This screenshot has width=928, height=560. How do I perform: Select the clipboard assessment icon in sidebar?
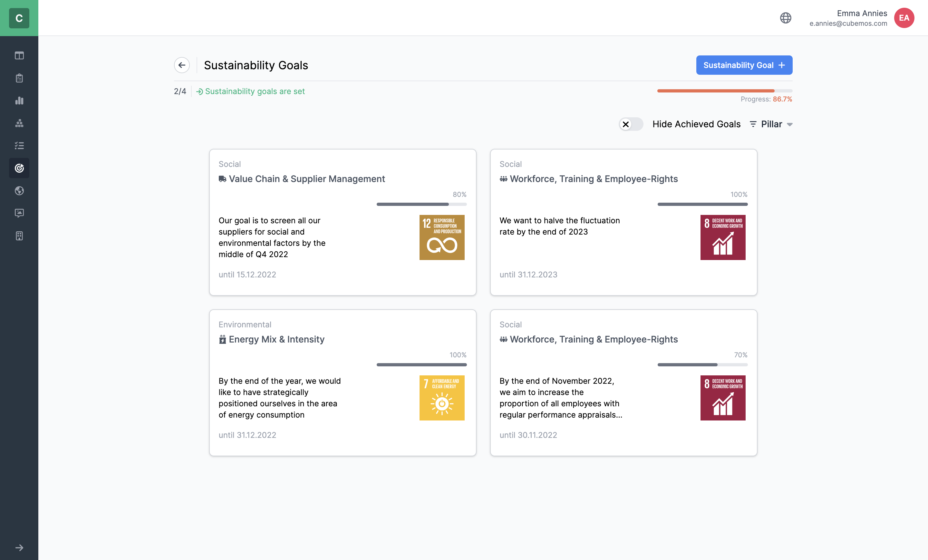(x=19, y=78)
